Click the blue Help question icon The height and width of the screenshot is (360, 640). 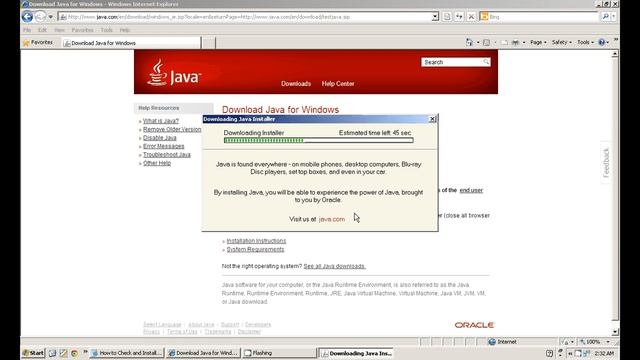(x=602, y=42)
